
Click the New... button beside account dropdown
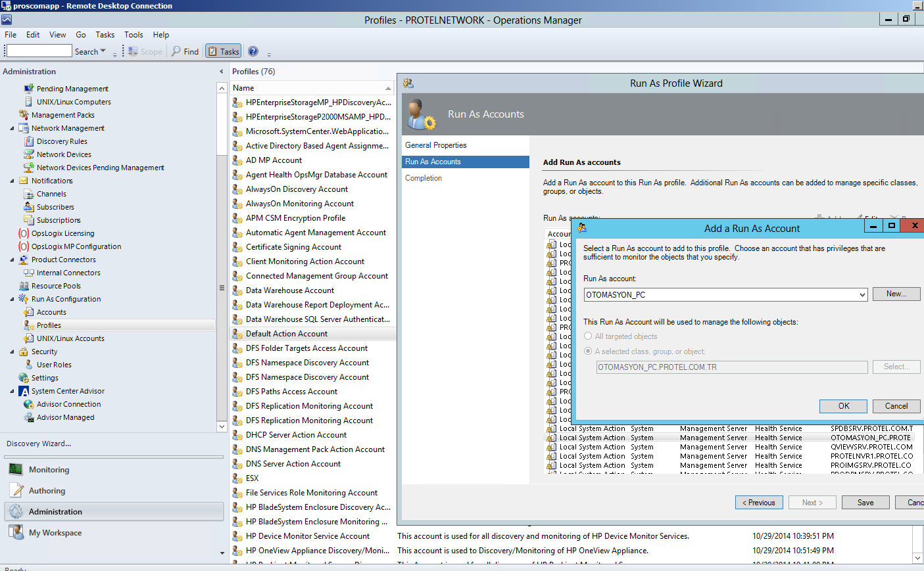pos(896,294)
